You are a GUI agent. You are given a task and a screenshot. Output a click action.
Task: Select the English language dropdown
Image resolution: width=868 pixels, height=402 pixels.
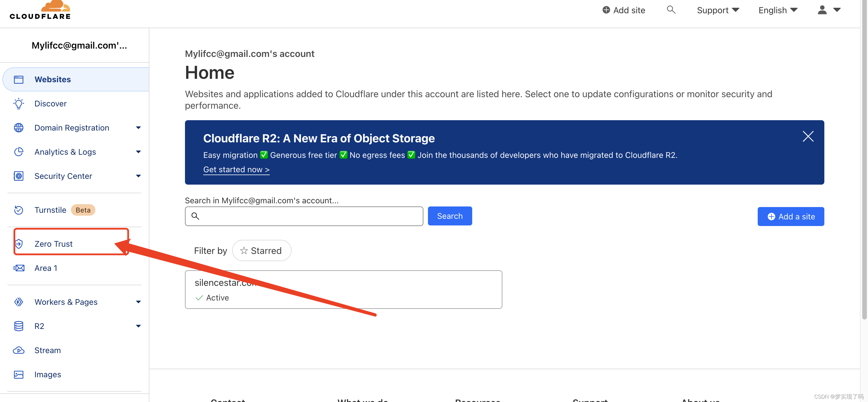click(x=778, y=10)
